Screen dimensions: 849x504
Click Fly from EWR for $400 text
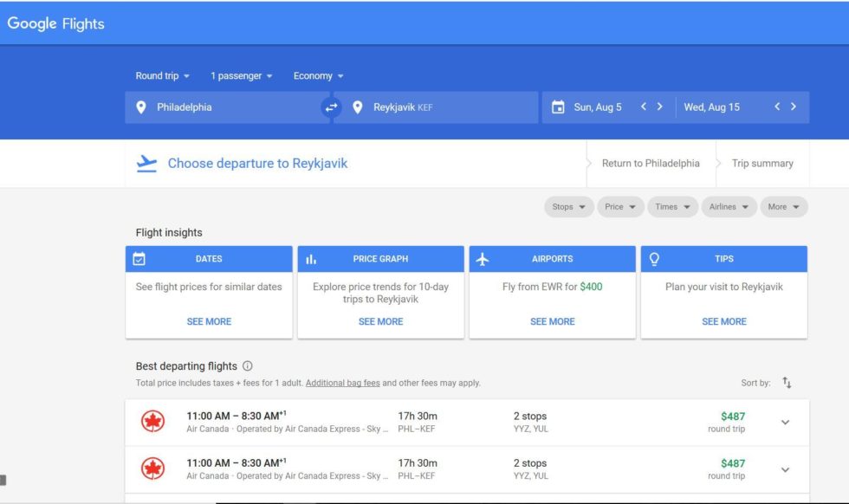pyautogui.click(x=553, y=287)
